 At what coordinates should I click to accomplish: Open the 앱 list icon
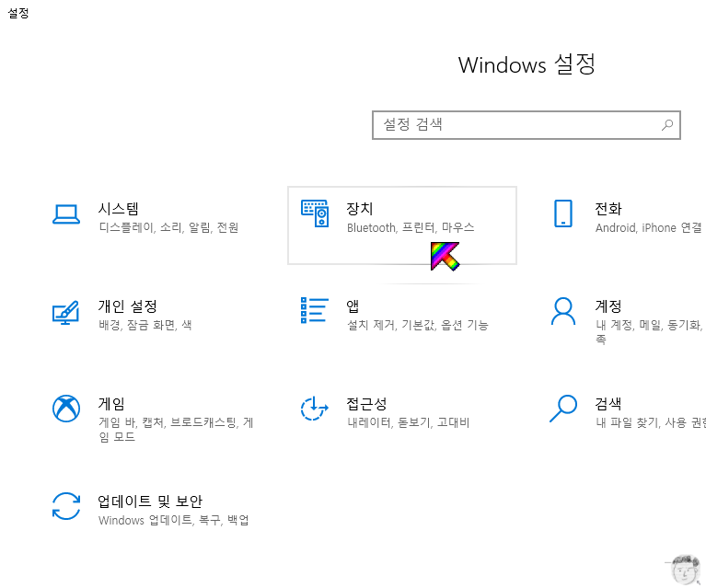point(314,310)
